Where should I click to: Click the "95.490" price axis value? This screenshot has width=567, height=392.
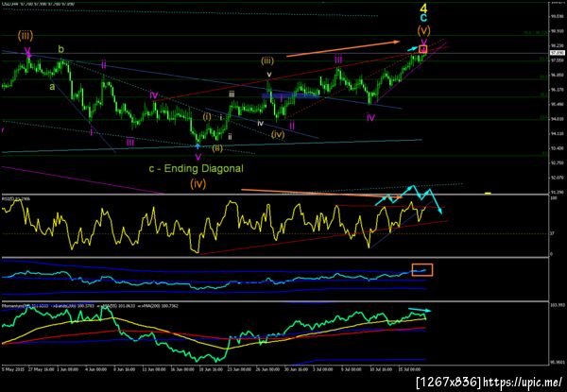(x=557, y=105)
